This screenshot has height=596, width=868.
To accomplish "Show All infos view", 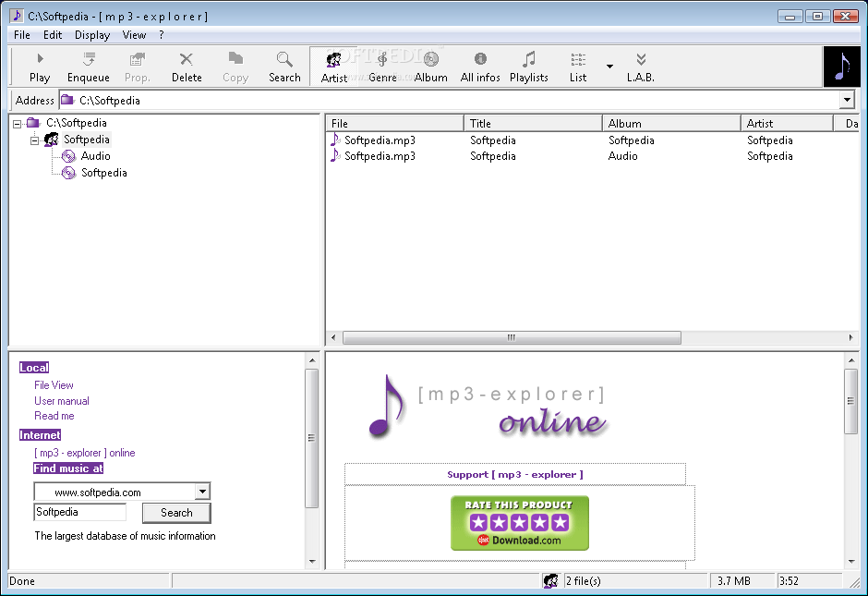I will (480, 67).
